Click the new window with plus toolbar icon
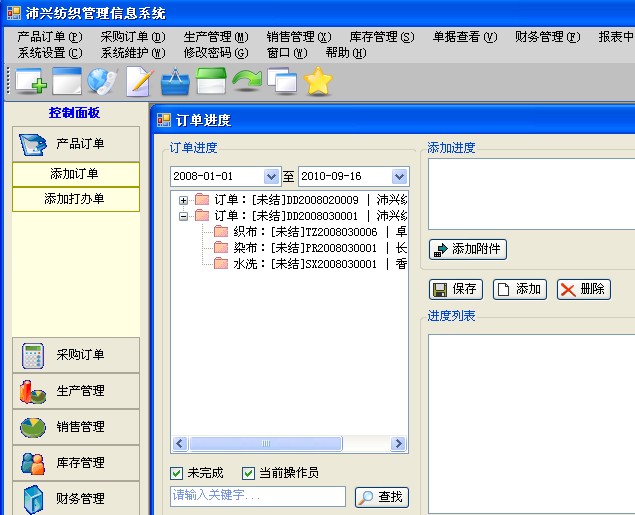Screen dimensions: 635x515 [x=31, y=81]
